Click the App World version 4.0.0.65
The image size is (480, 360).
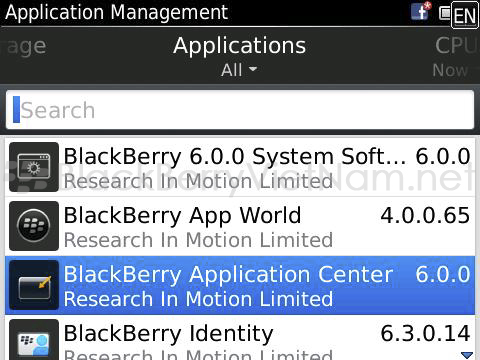coord(425,215)
